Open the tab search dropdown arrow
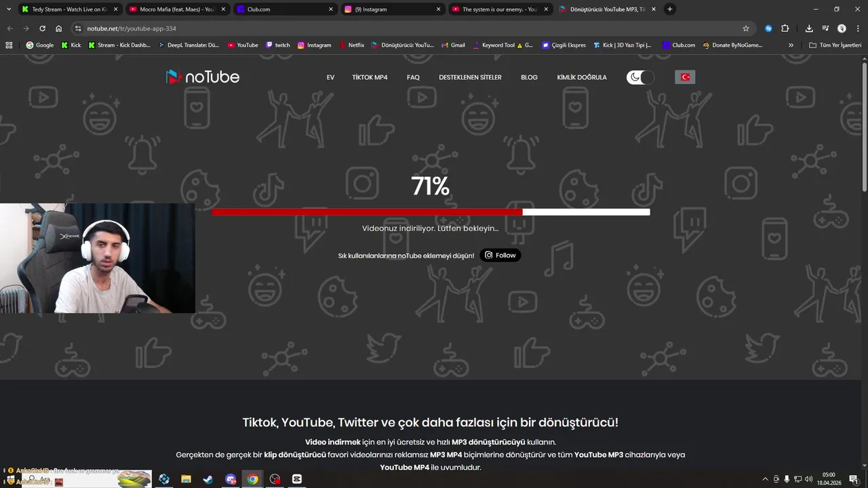The width and height of the screenshot is (868, 488). click(9, 9)
